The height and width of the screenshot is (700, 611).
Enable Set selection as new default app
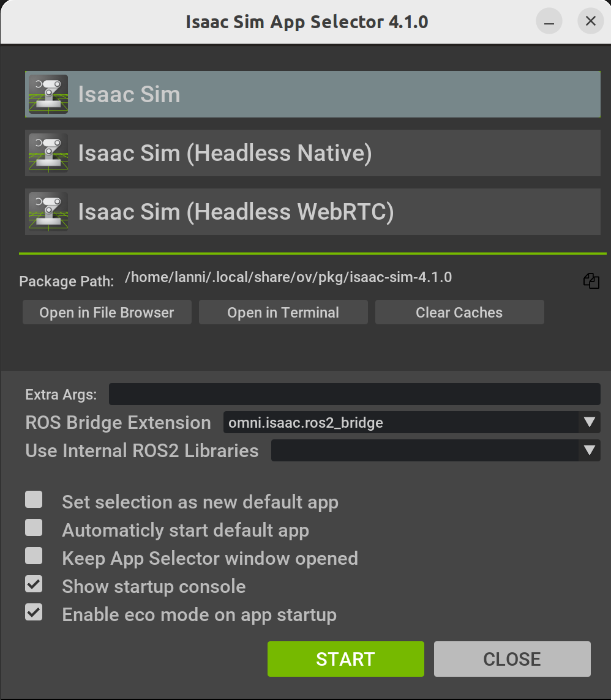(x=34, y=499)
